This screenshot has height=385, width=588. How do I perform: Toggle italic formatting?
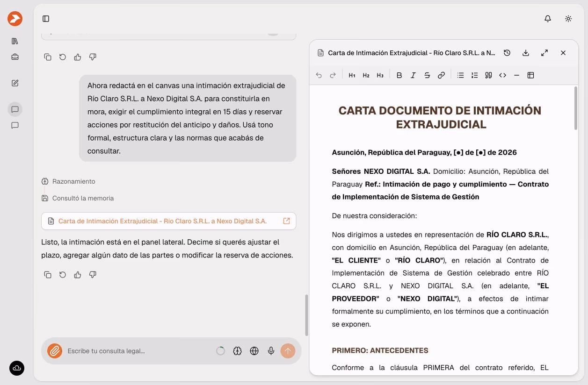click(x=413, y=75)
